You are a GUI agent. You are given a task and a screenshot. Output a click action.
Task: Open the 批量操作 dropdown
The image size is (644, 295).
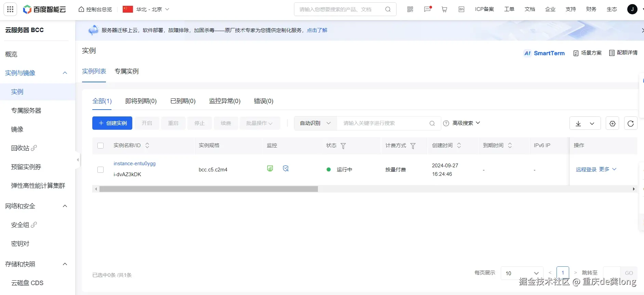tap(260, 123)
